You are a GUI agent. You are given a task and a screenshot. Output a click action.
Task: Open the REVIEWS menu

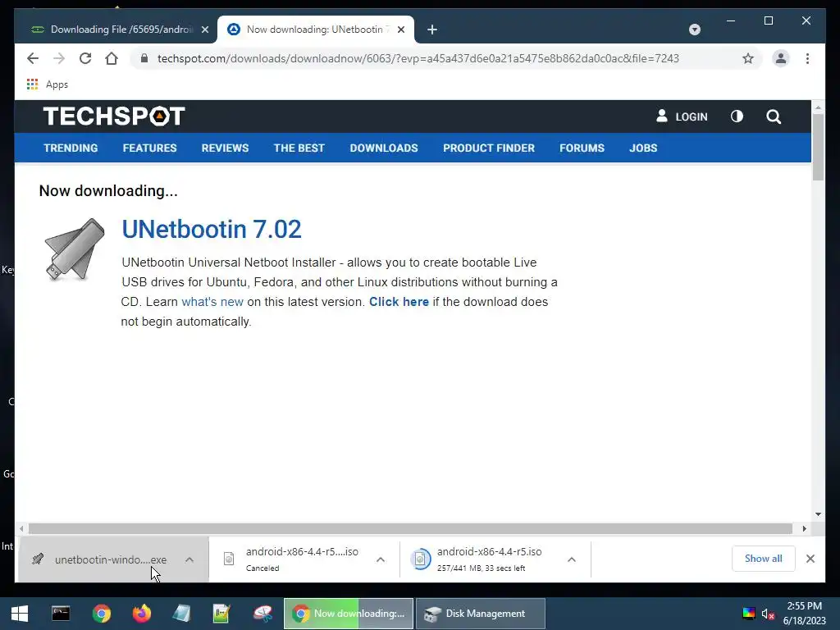[225, 148]
